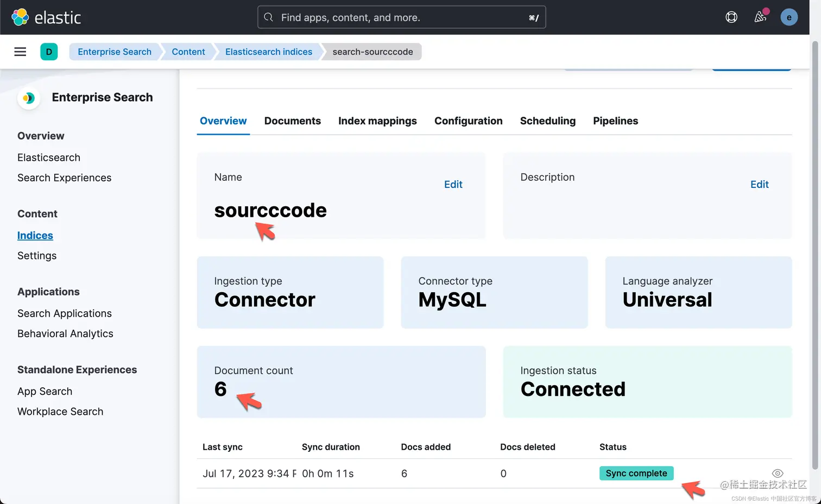Open the Scheduling tab
Screen dimensions: 821x504
(548, 121)
